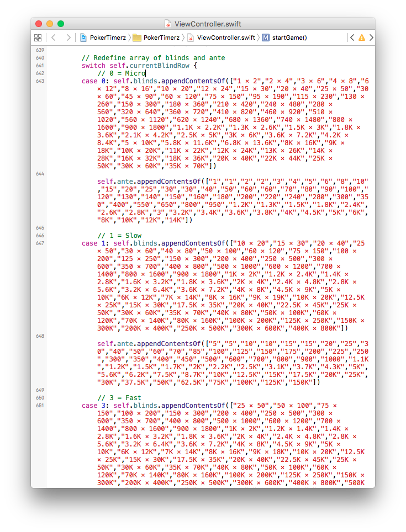This screenshot has height=532, width=406.
Task: Click the '// 3 = Fast' comment
Action: point(119,398)
